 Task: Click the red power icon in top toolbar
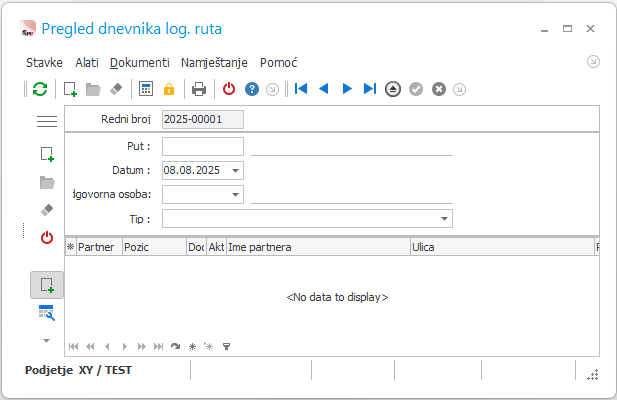(x=229, y=89)
